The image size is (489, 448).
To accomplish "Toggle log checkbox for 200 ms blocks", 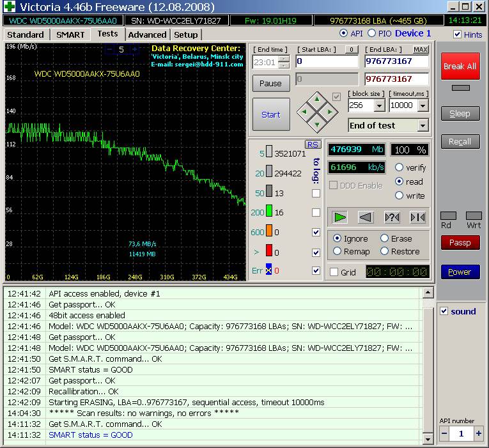I will point(316,212).
